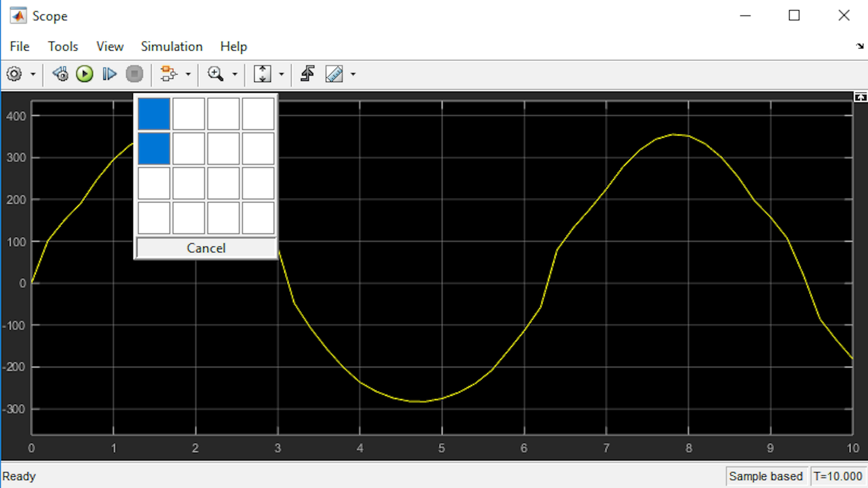Click the MATLAB Scope window icon
The width and height of the screenshot is (868, 488).
[x=18, y=16]
